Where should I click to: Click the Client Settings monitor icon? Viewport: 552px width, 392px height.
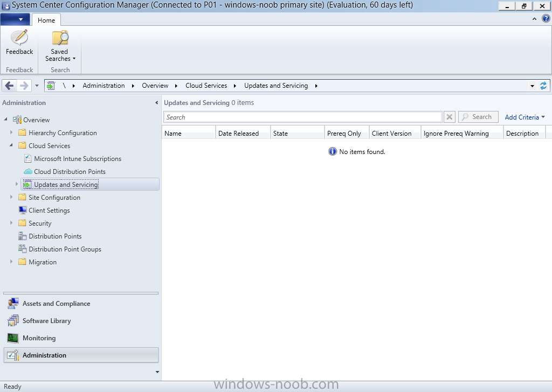click(x=23, y=210)
